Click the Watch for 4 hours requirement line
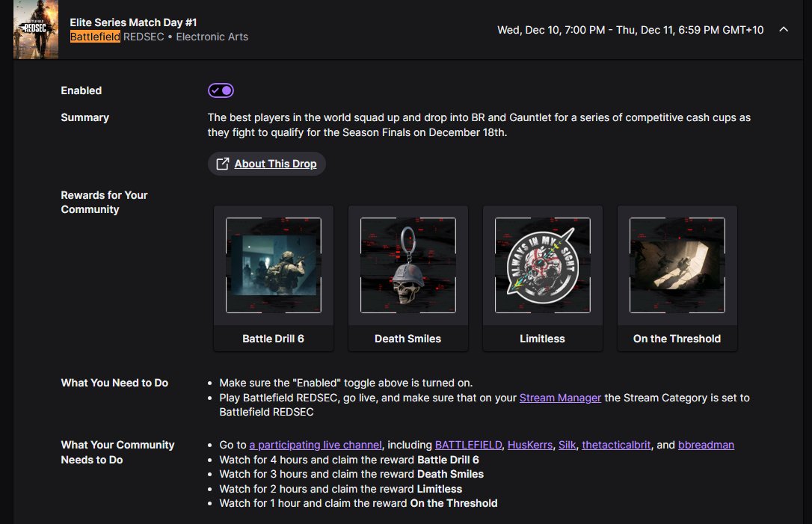 [349, 460]
